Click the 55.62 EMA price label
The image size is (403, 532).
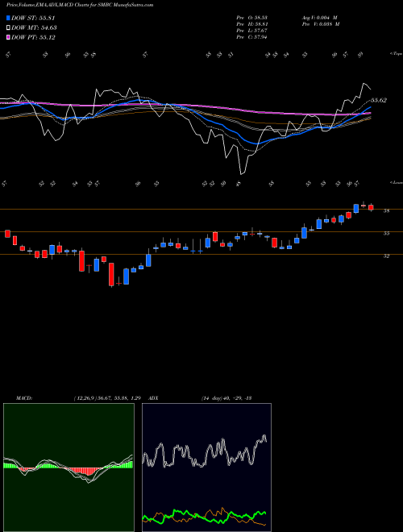[x=379, y=101]
